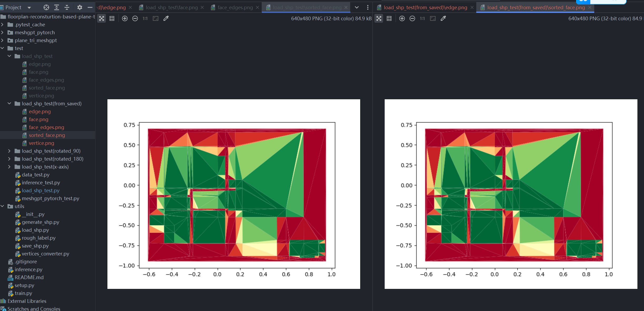This screenshot has height=311, width=644.
Task: Expand the load_shp_test(rotated_180) folder
Action: point(9,159)
